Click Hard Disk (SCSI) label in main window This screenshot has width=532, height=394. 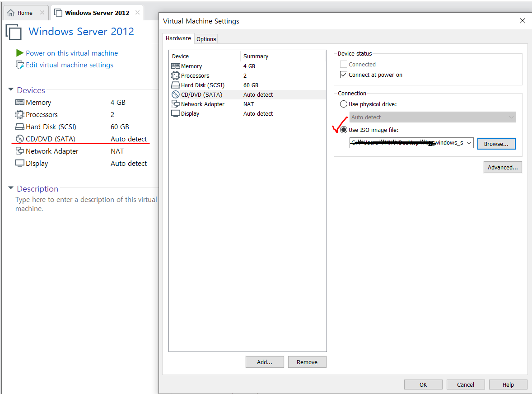point(51,127)
